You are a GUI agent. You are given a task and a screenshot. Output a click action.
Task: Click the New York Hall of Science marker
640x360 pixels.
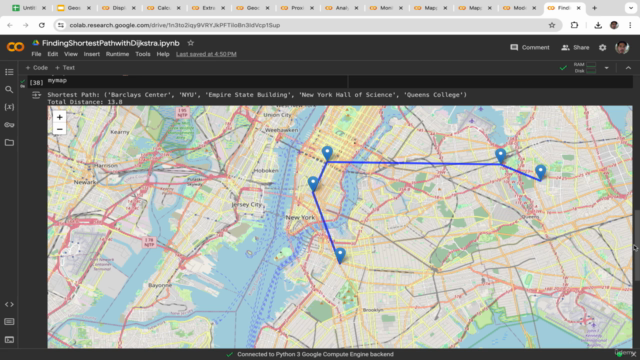coord(500,156)
